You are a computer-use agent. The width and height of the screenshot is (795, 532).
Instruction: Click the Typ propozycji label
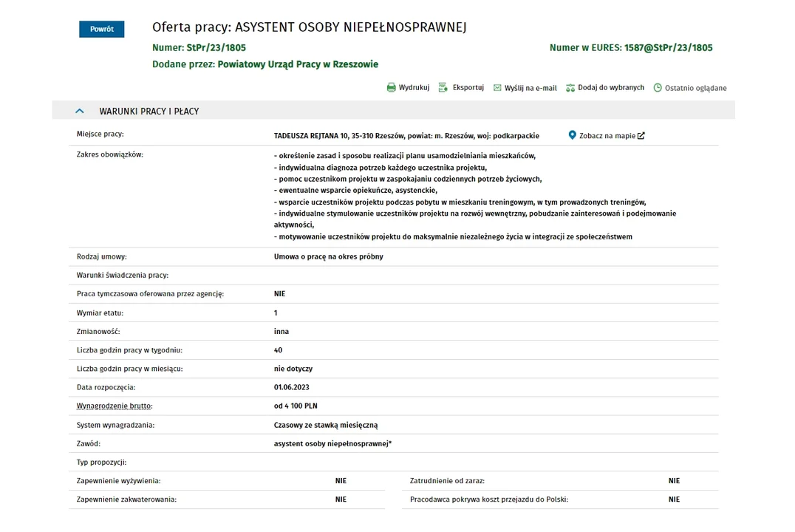pos(101,463)
